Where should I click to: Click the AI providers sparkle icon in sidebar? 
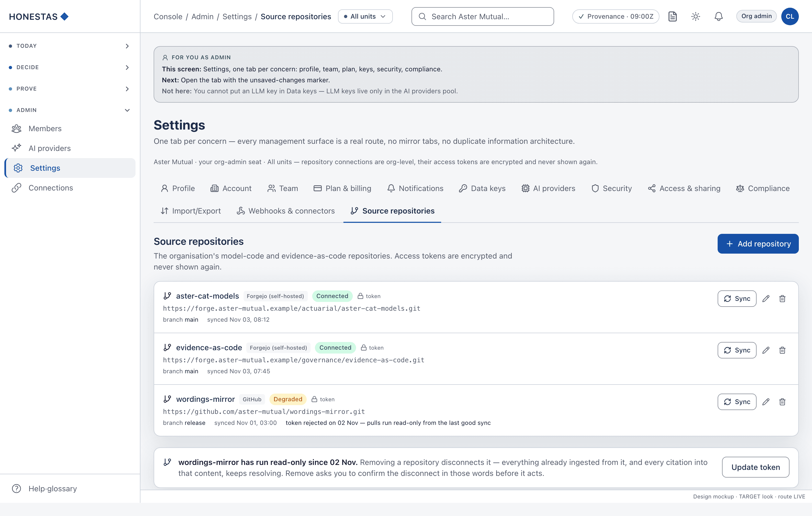coord(16,148)
